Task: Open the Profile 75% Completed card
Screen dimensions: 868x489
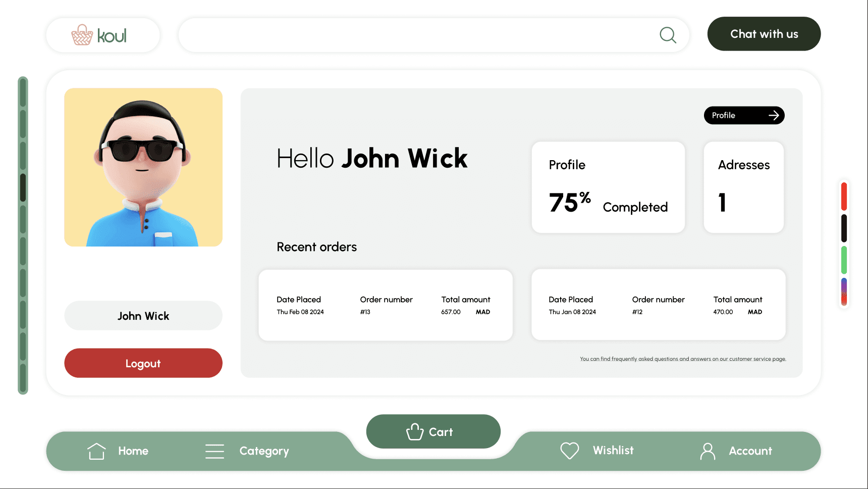Action: click(x=608, y=187)
